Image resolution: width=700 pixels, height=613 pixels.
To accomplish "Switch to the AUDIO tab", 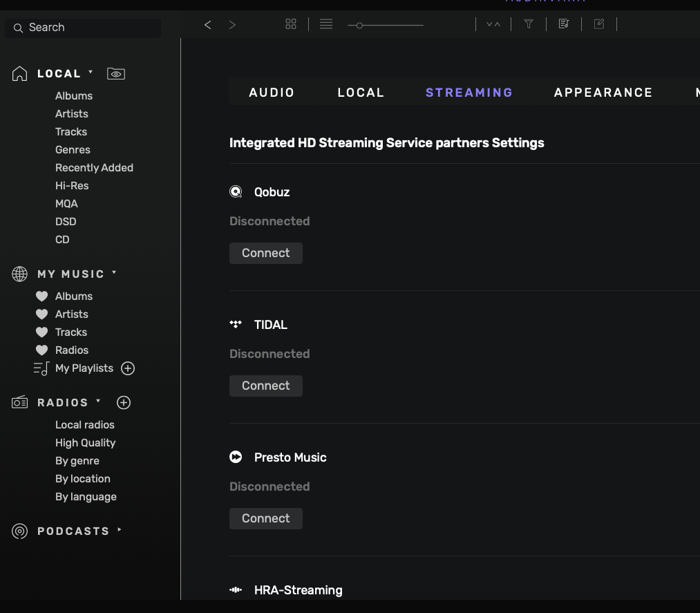I will coord(272,93).
